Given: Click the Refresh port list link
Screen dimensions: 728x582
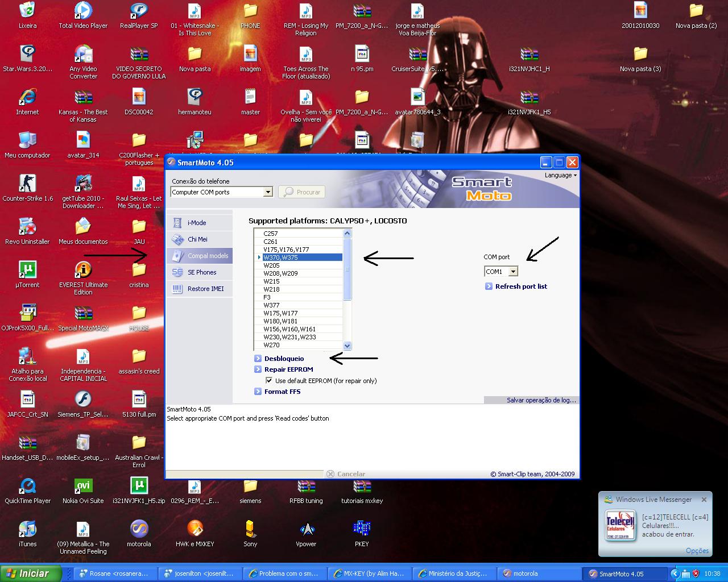Looking at the screenshot, I should coord(520,286).
